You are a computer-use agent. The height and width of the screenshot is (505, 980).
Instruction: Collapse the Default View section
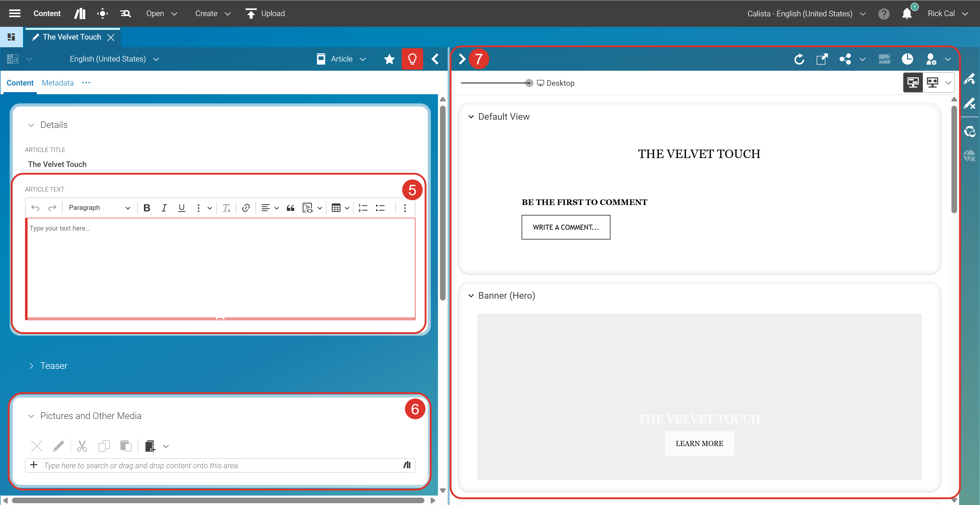coord(471,117)
